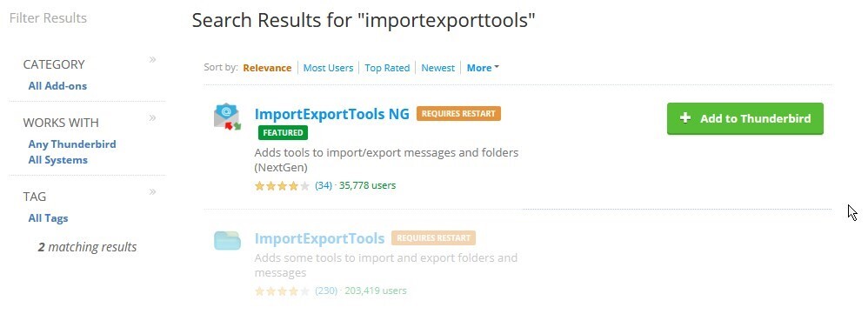This screenshot has width=868, height=314.
Task: Choose the All Systems filter
Action: click(x=58, y=160)
